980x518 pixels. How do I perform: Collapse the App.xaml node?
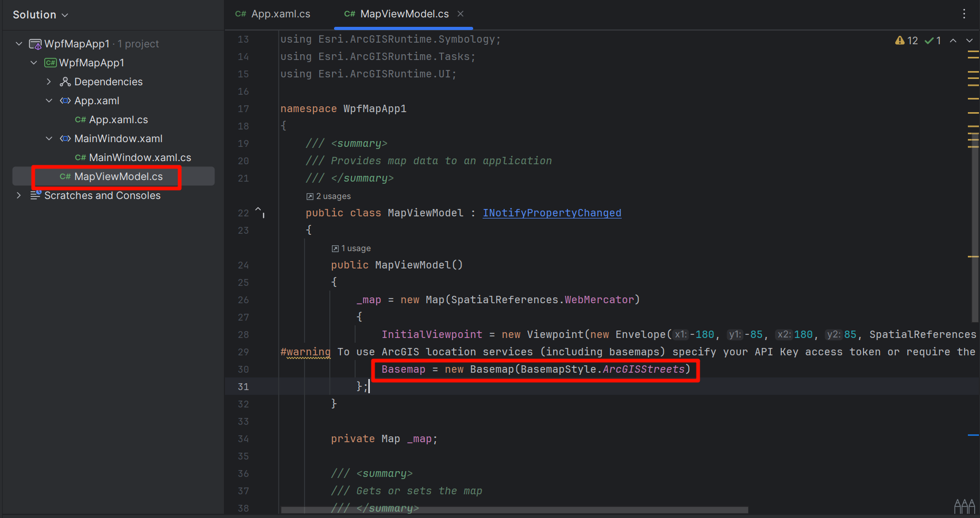[49, 101]
